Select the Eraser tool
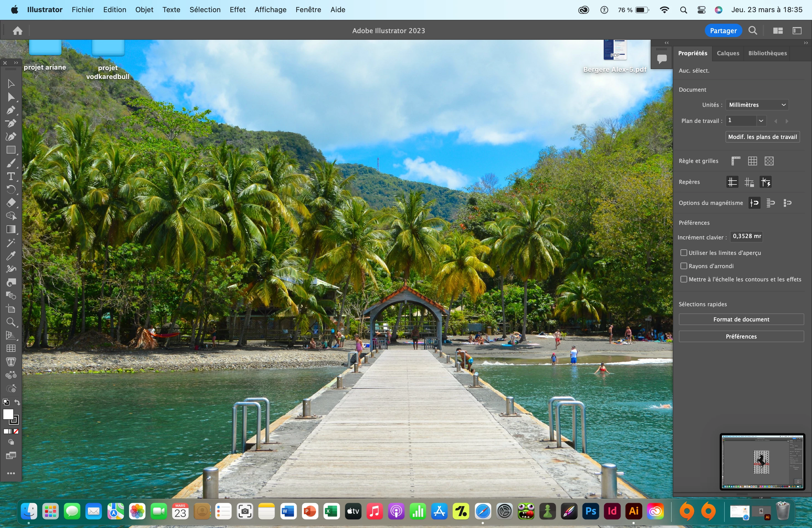The image size is (812, 528). click(11, 203)
